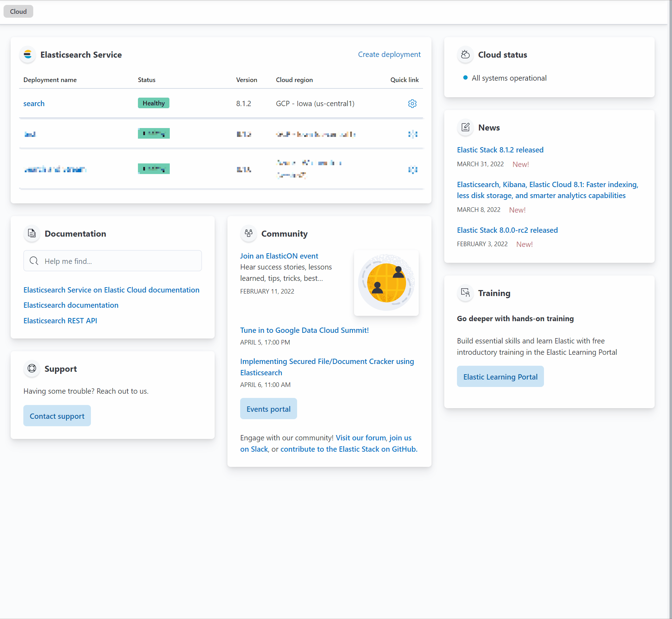Click Create deployment link
672x619 pixels.
point(389,54)
